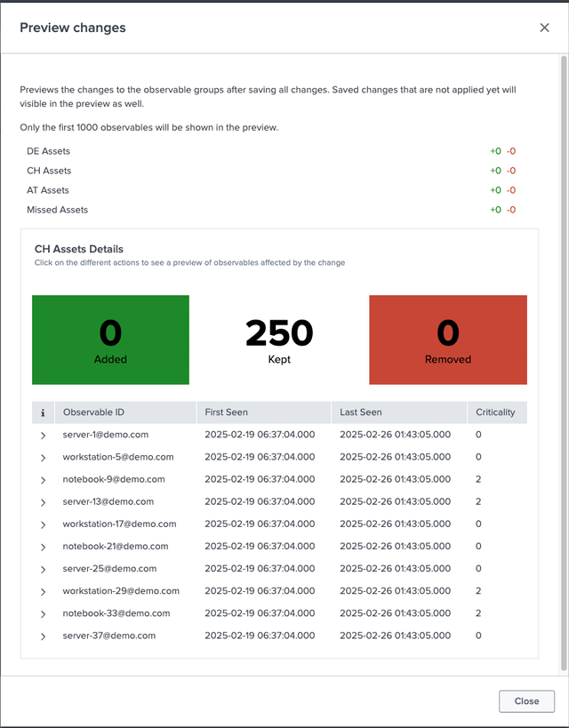The width and height of the screenshot is (569, 728).
Task: Click Last Seen value of workstation-5@demo.com
Action: pos(396,457)
